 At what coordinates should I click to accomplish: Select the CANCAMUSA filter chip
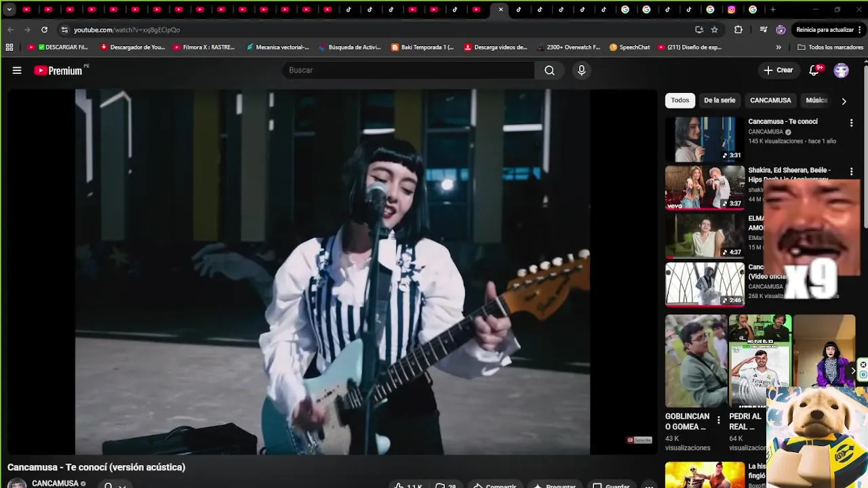(770, 100)
